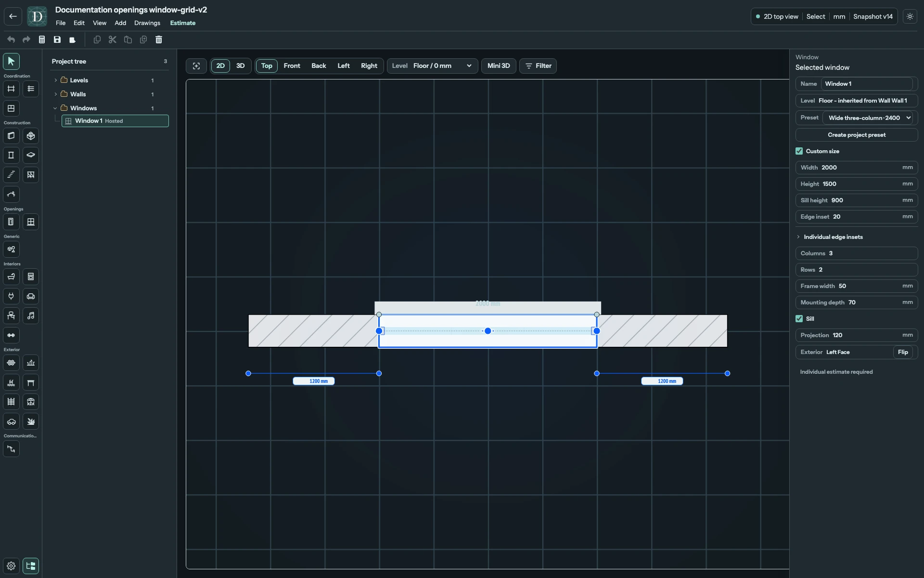Switch to 3D view mode
Image resolution: width=924 pixels, height=578 pixels.
241,66
